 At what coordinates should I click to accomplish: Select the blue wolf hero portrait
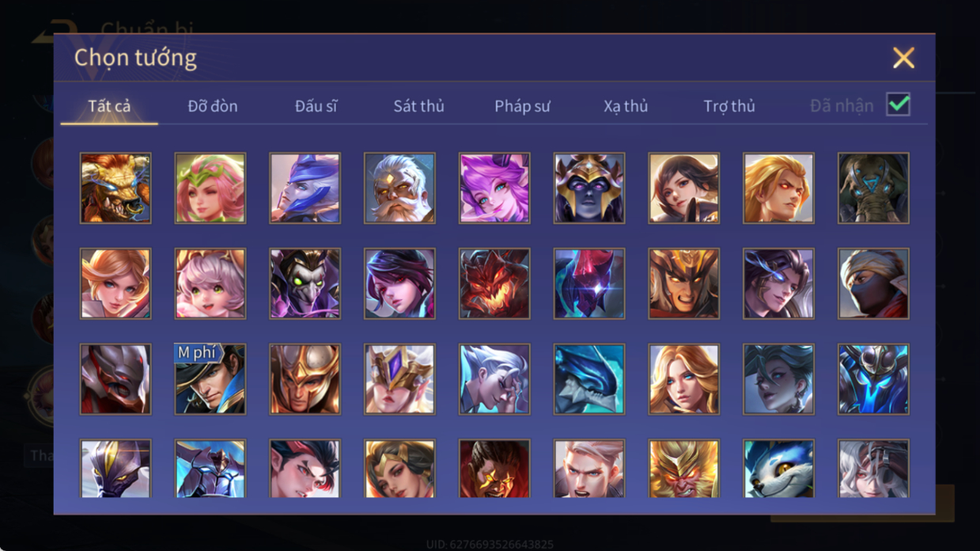(778, 469)
